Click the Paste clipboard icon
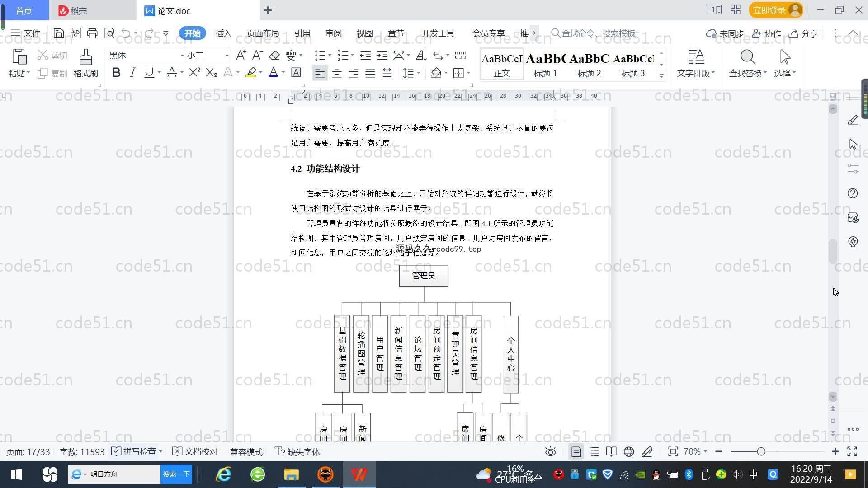This screenshot has height=488, width=868. click(19, 57)
